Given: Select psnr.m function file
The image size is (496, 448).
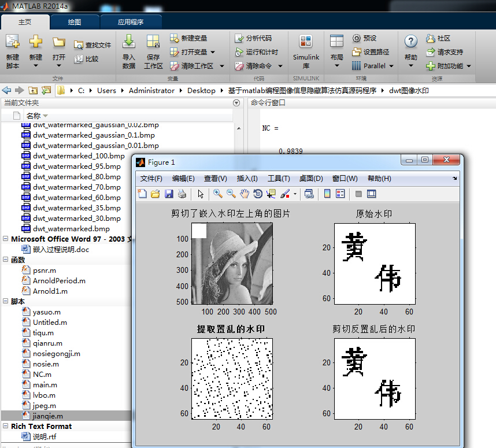Looking at the screenshot, I should [45, 270].
